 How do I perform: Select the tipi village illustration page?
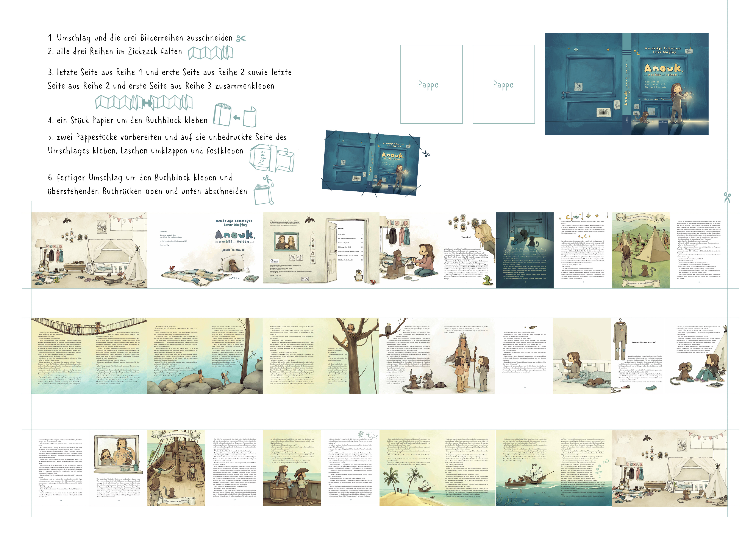tap(641, 250)
